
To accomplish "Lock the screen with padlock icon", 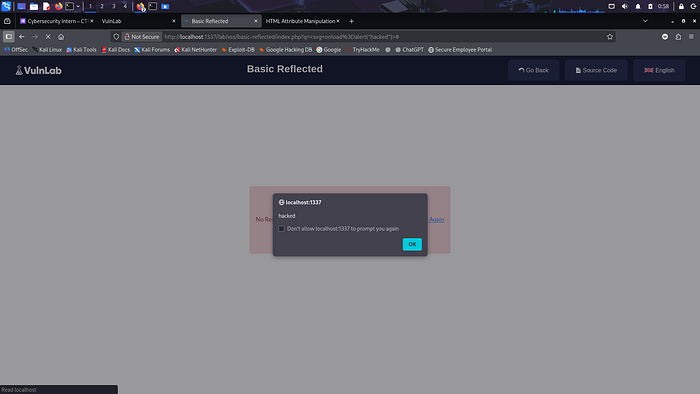I will [x=681, y=6].
